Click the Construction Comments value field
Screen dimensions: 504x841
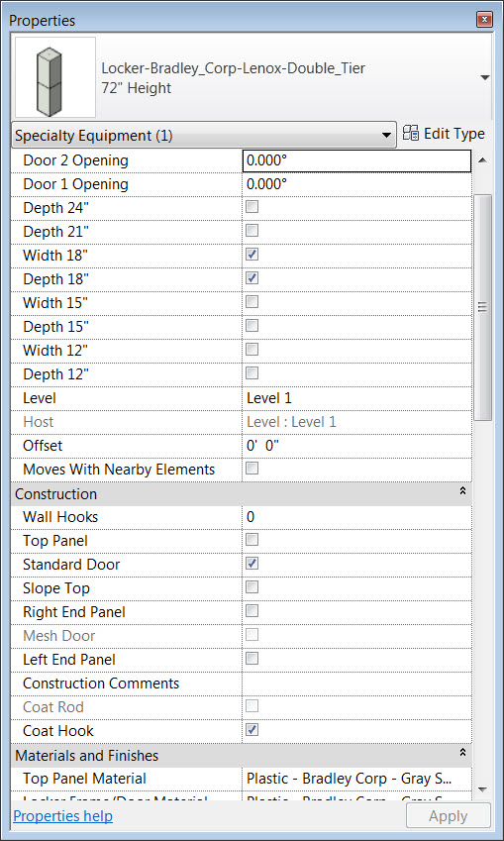pyautogui.click(x=356, y=683)
